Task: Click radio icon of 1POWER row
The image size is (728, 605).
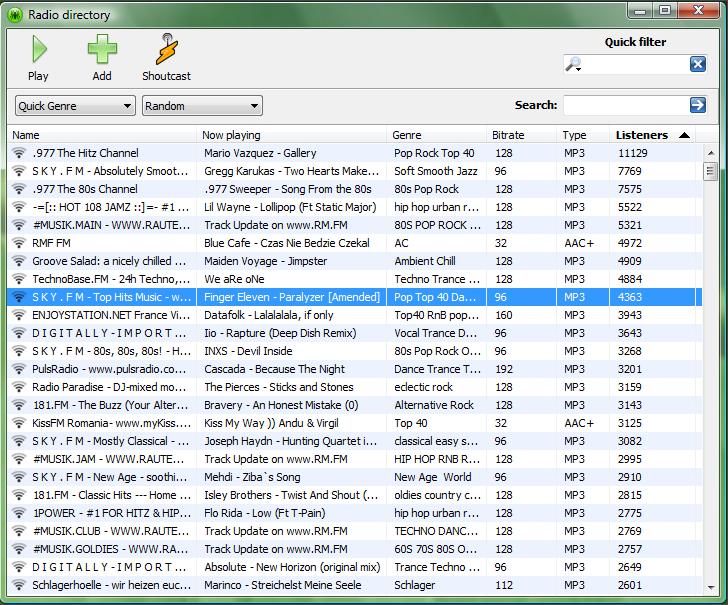Action: (x=19, y=513)
